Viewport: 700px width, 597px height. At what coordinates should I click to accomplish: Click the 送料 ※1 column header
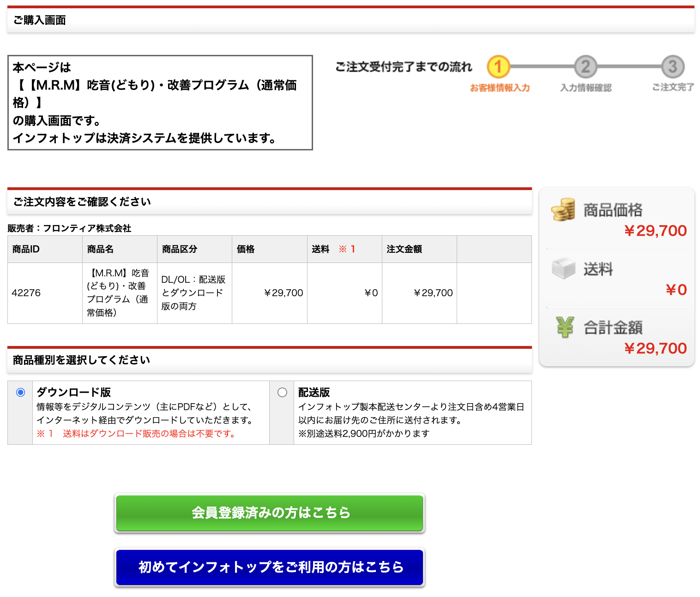[344, 249]
